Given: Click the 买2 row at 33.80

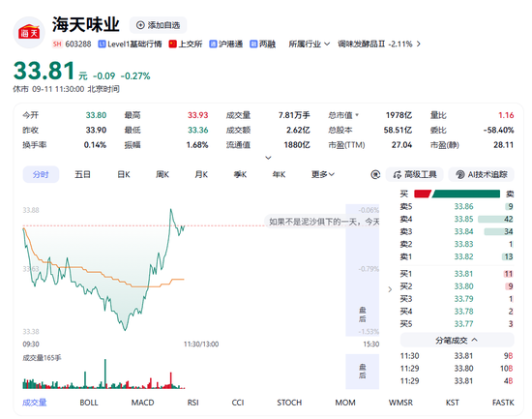Looking at the screenshot, I should tap(457, 286).
